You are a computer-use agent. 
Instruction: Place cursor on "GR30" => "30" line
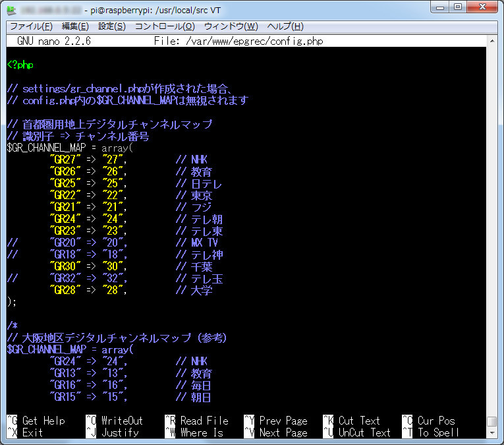click(88, 266)
